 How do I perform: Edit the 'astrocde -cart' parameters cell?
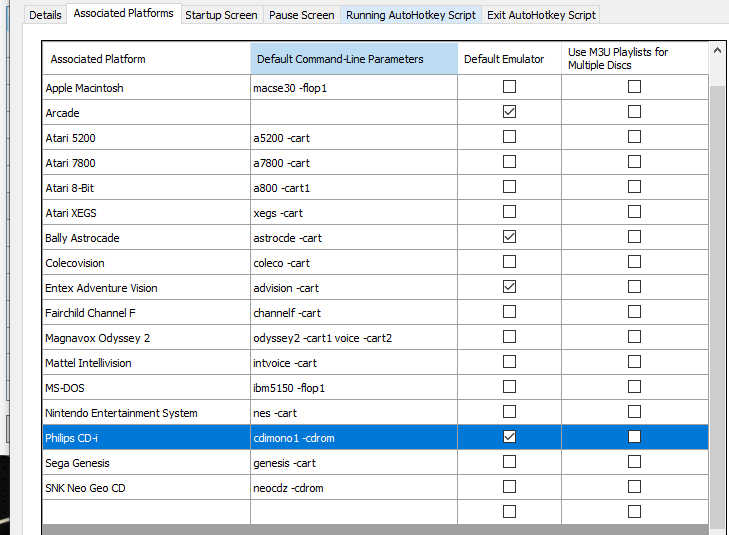(x=354, y=238)
